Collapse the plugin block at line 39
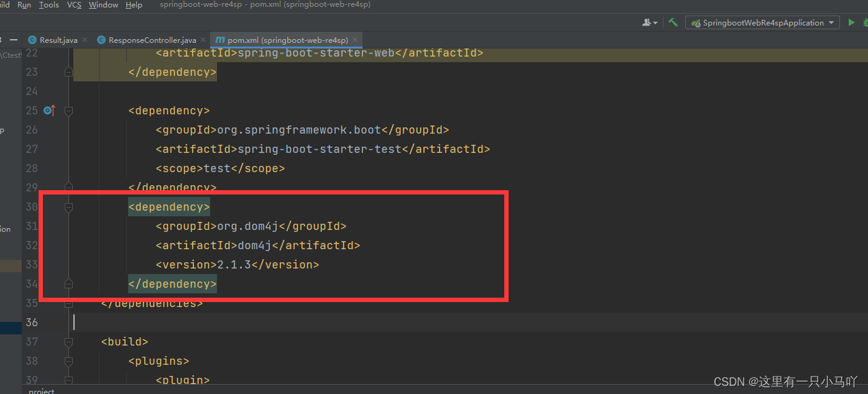The image size is (868, 394). (x=68, y=380)
